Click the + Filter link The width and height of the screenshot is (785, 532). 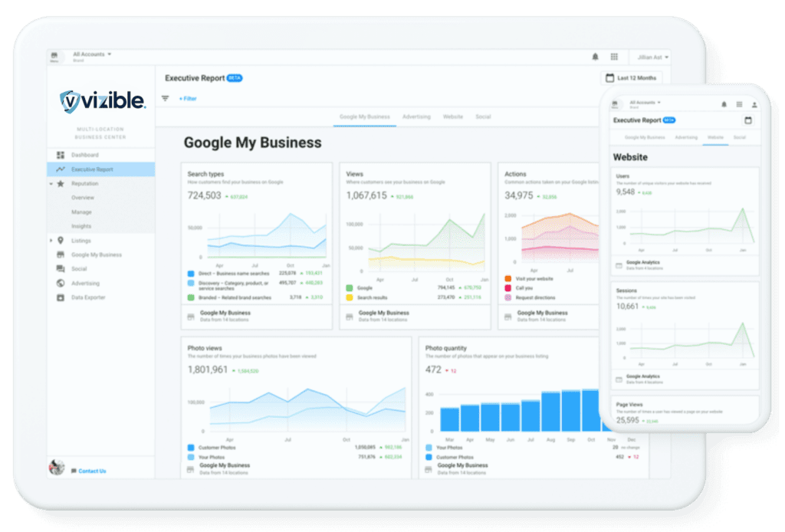tap(188, 99)
